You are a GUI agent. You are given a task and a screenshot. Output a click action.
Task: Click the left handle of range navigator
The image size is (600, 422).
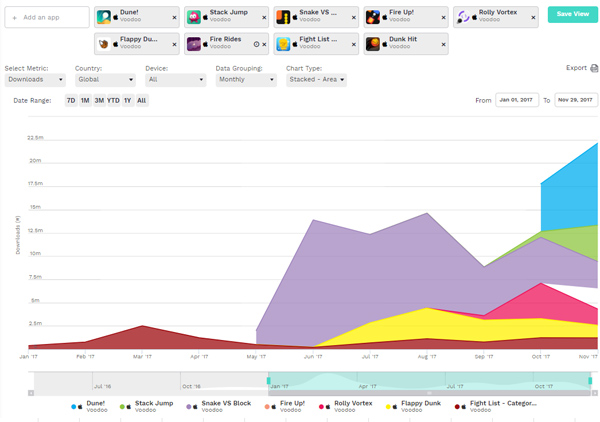(x=269, y=381)
